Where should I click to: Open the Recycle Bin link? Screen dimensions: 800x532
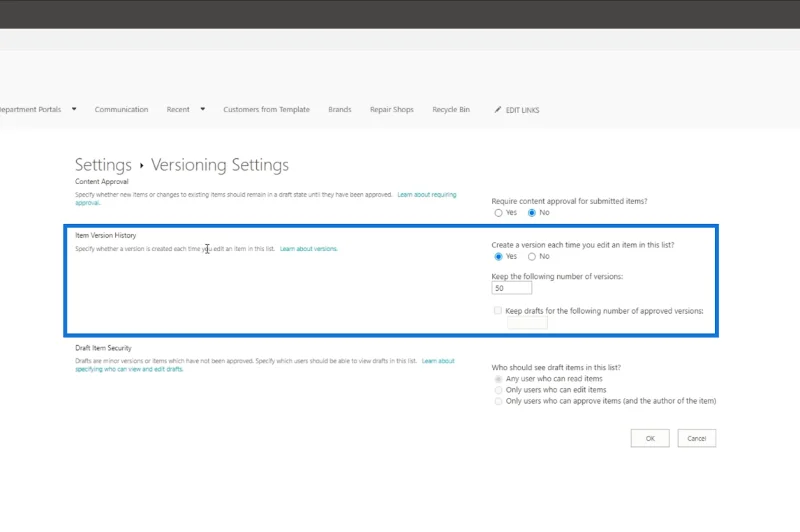451,109
